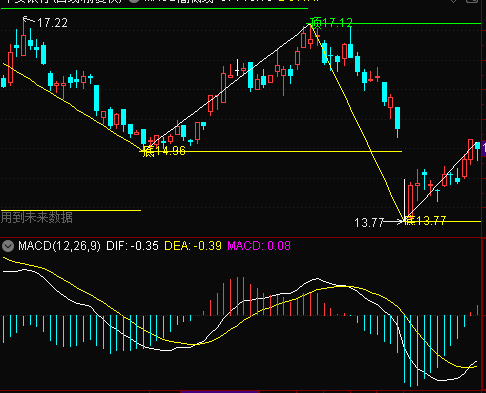Click the yellow DEA: -0.39 value

(x=193, y=246)
